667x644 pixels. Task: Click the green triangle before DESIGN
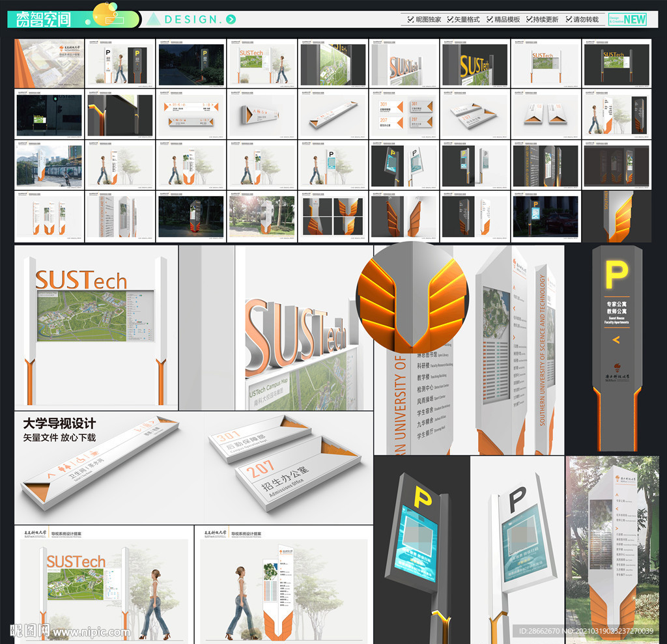pyautogui.click(x=152, y=19)
